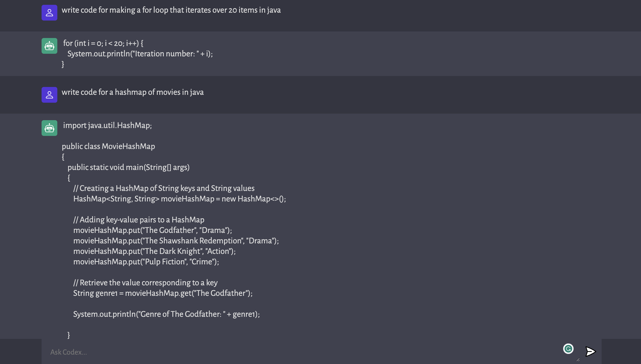Click the "import java.util.HashMap;" line
This screenshot has width=641, height=364.
[107, 125]
